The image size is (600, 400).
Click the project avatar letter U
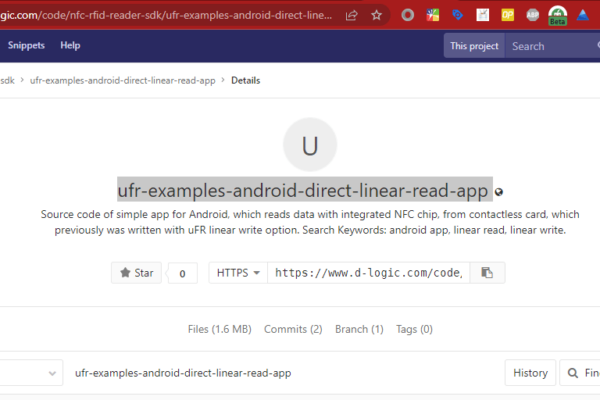click(310, 145)
